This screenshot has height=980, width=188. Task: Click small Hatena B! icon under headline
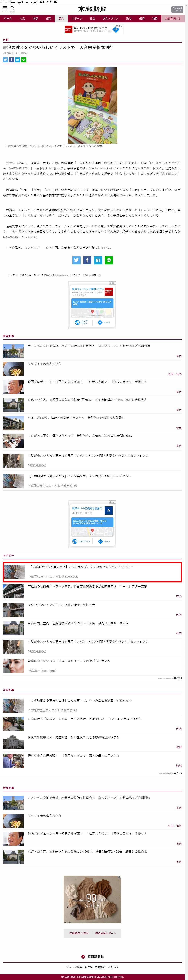coord(18,60)
